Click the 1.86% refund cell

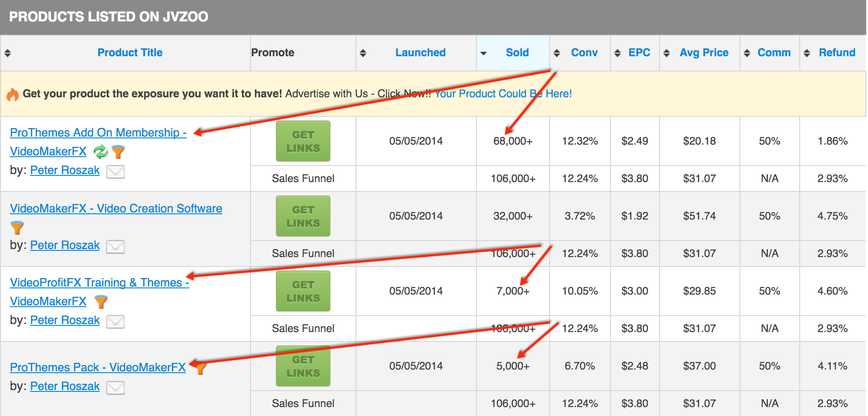tap(833, 141)
